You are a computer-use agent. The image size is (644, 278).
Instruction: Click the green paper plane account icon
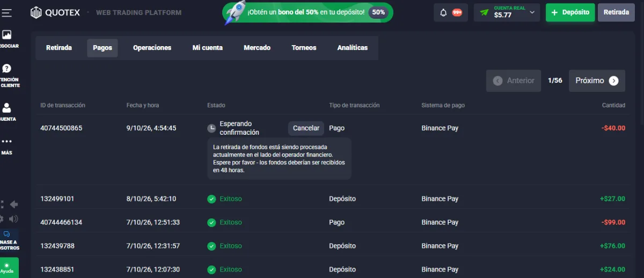[x=485, y=12]
